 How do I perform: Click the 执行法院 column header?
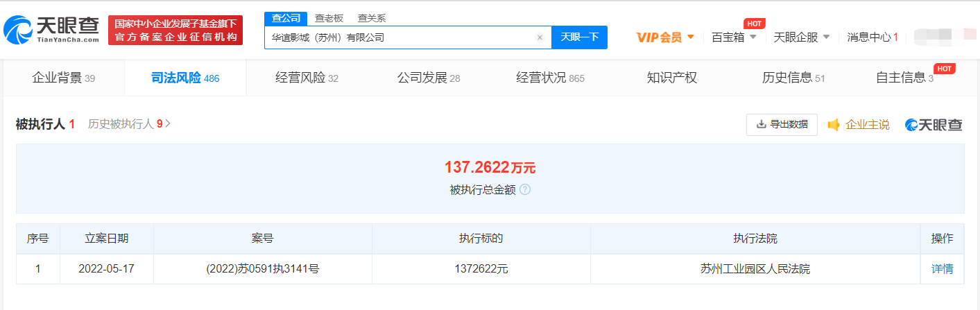pos(755,239)
